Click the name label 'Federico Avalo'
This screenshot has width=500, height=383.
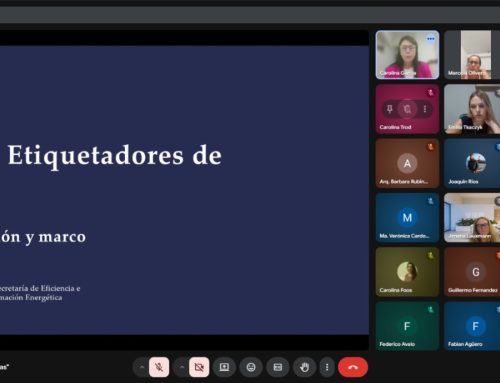point(397,344)
